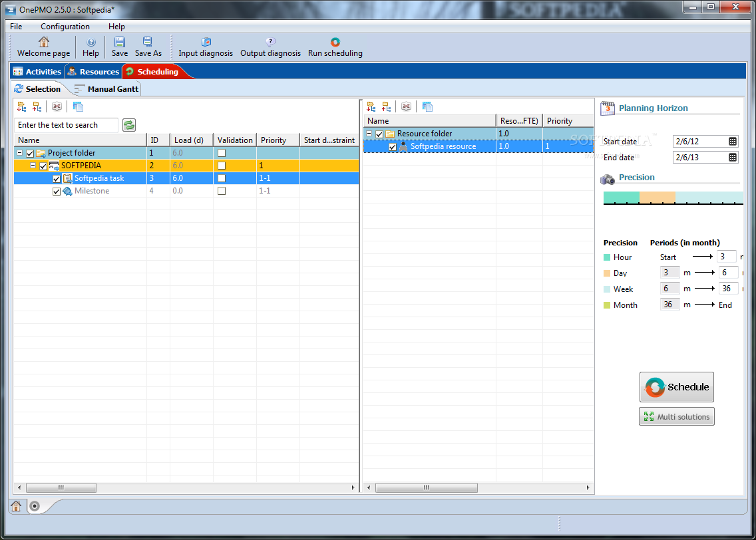The height and width of the screenshot is (540, 756).
Task: Choose Save As in toolbar
Action: [148, 47]
